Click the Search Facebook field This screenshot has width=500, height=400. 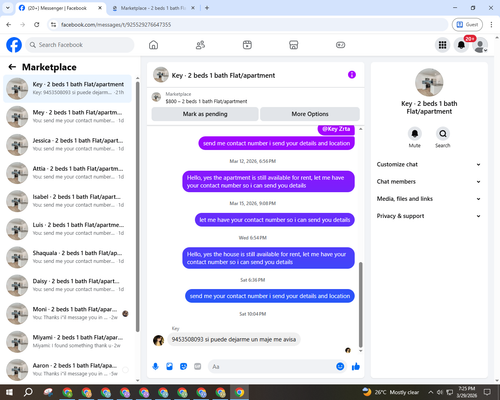pyautogui.click(x=80, y=45)
